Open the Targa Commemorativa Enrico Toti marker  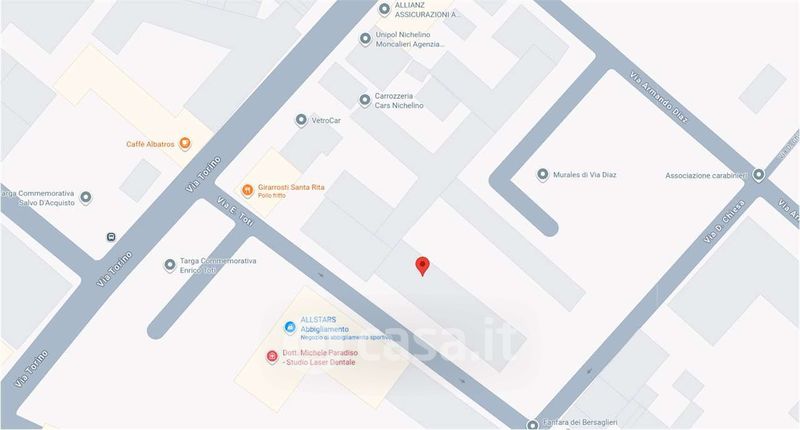pos(169,265)
